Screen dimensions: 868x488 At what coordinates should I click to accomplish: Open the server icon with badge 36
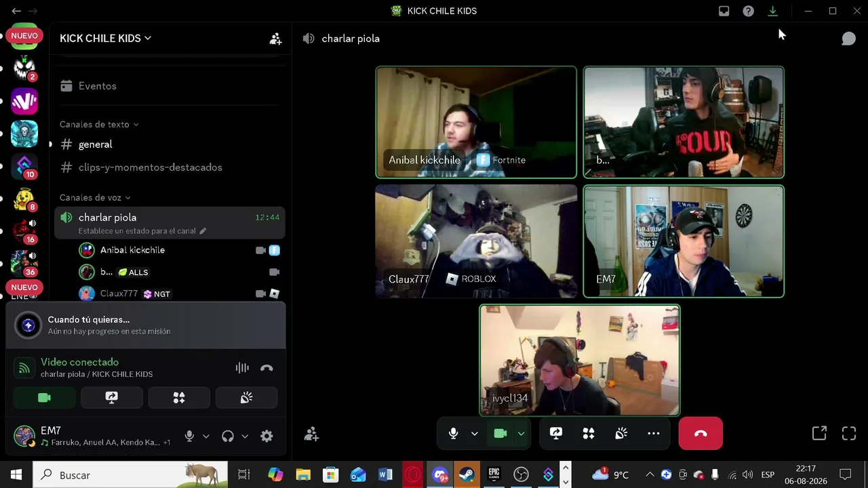[24, 264]
